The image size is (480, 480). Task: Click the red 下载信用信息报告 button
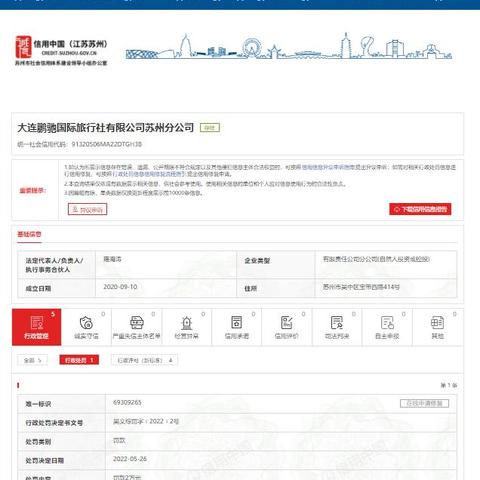(x=420, y=209)
